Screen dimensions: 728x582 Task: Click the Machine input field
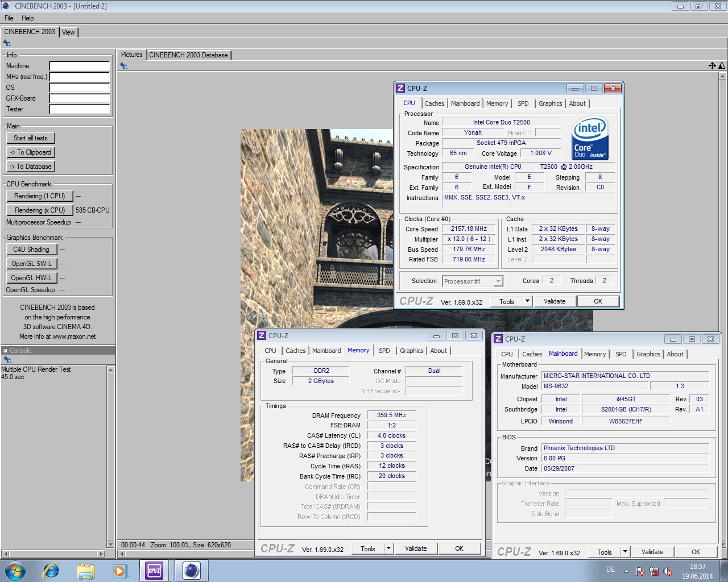pyautogui.click(x=79, y=66)
